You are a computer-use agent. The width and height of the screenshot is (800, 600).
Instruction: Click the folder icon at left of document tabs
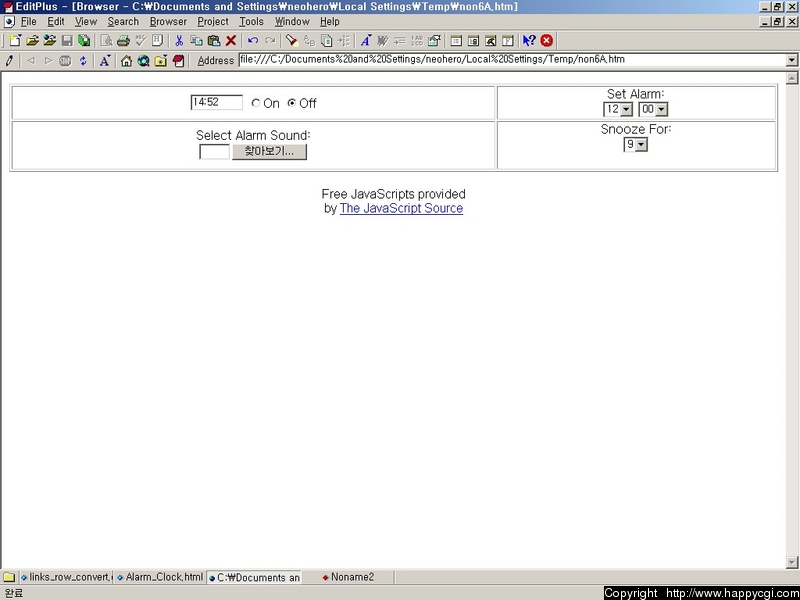pos(9,577)
